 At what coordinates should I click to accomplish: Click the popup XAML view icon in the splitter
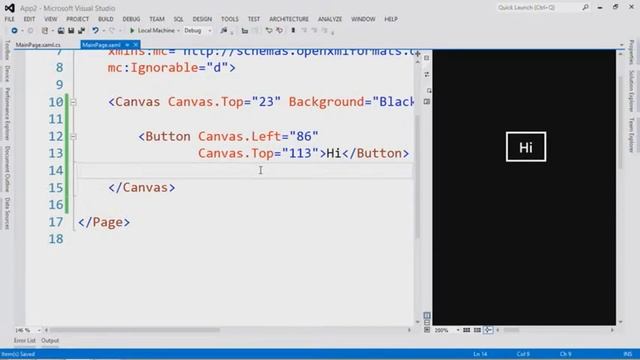click(427, 101)
